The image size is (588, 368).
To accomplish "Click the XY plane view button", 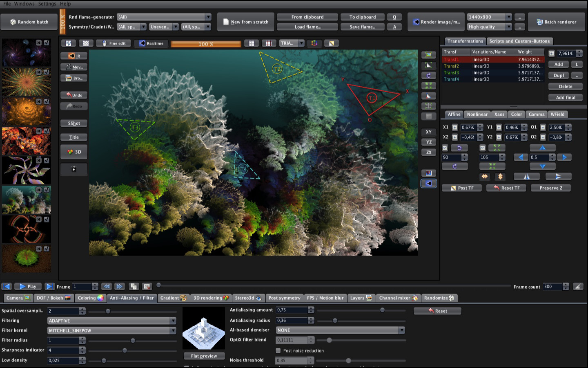I will click(429, 132).
